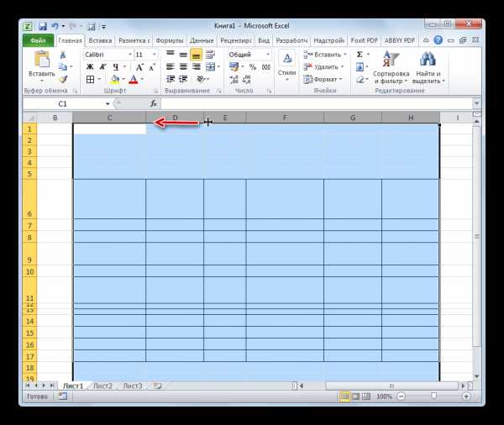Open the fill color dropdown arrow
Image resolution: width=504 pixels, height=425 pixels.
pos(123,79)
